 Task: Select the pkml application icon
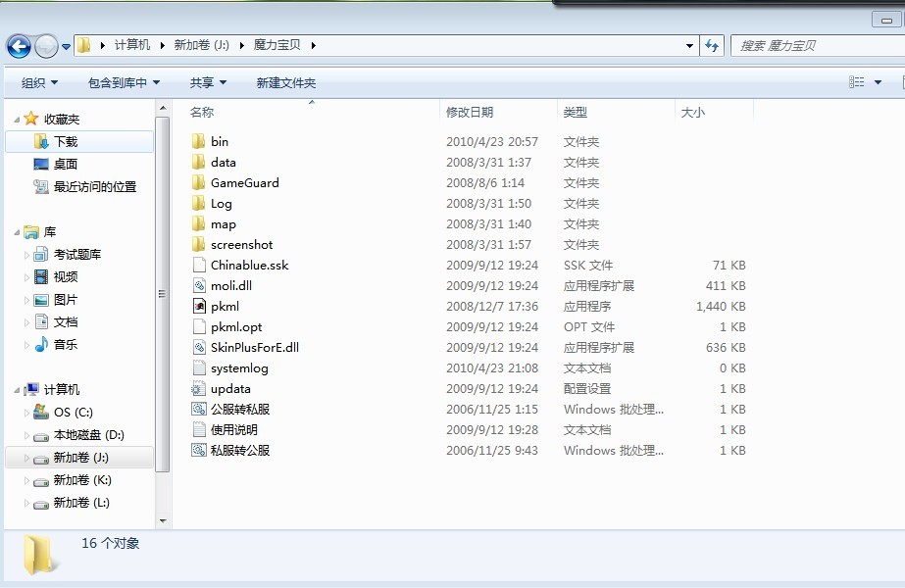coord(198,307)
